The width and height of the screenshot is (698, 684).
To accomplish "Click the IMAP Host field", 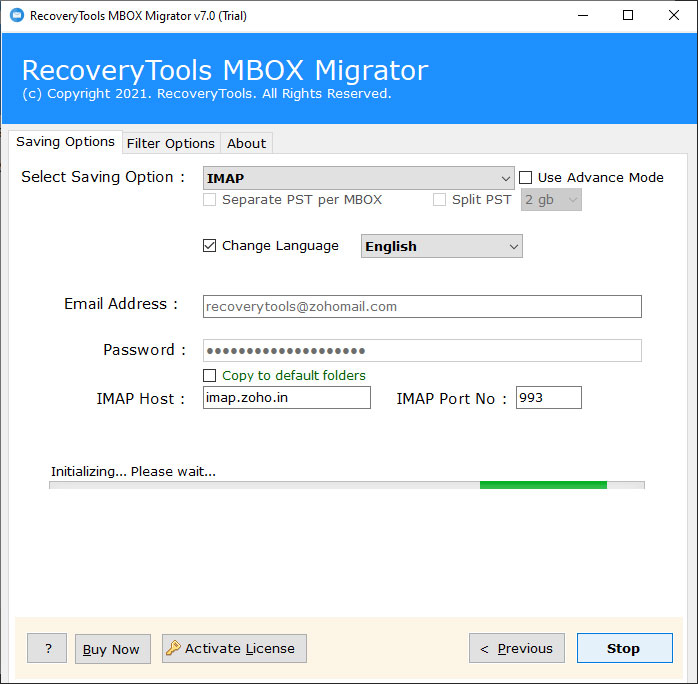I will pyautogui.click(x=287, y=397).
